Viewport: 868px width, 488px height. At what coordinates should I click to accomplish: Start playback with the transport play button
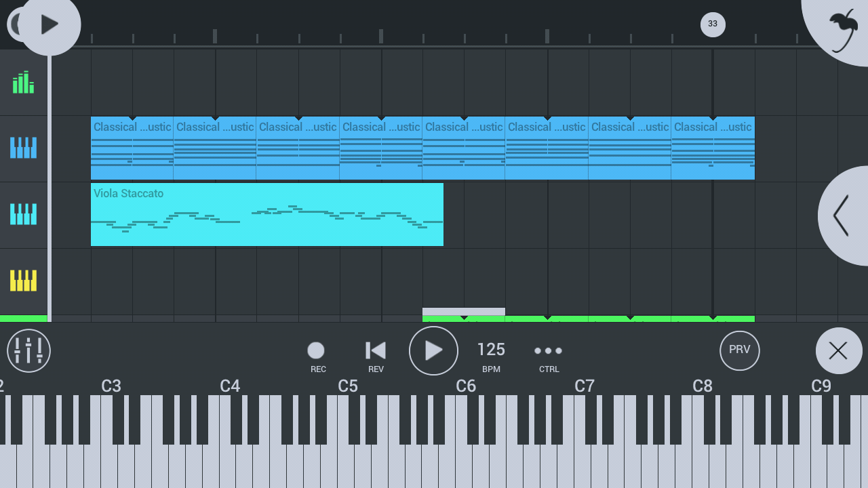pos(433,350)
